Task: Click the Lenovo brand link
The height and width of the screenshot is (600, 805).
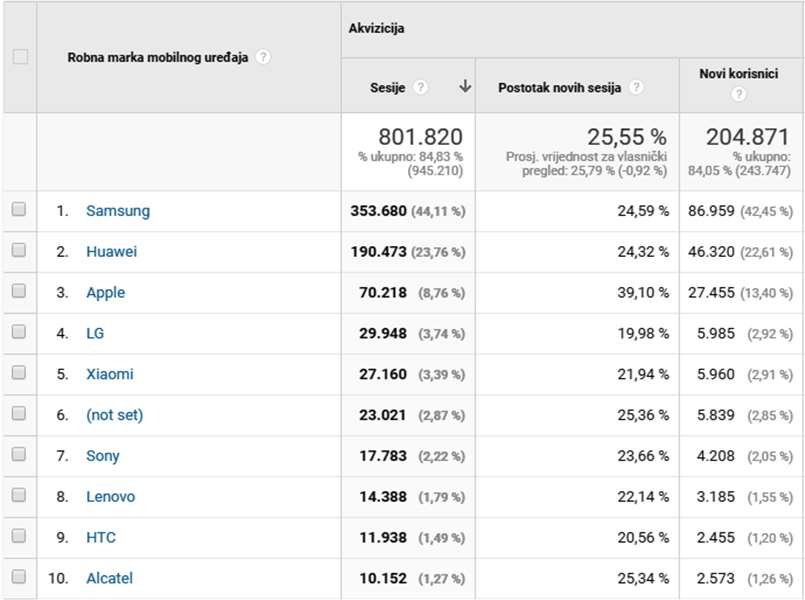Action: (x=110, y=497)
